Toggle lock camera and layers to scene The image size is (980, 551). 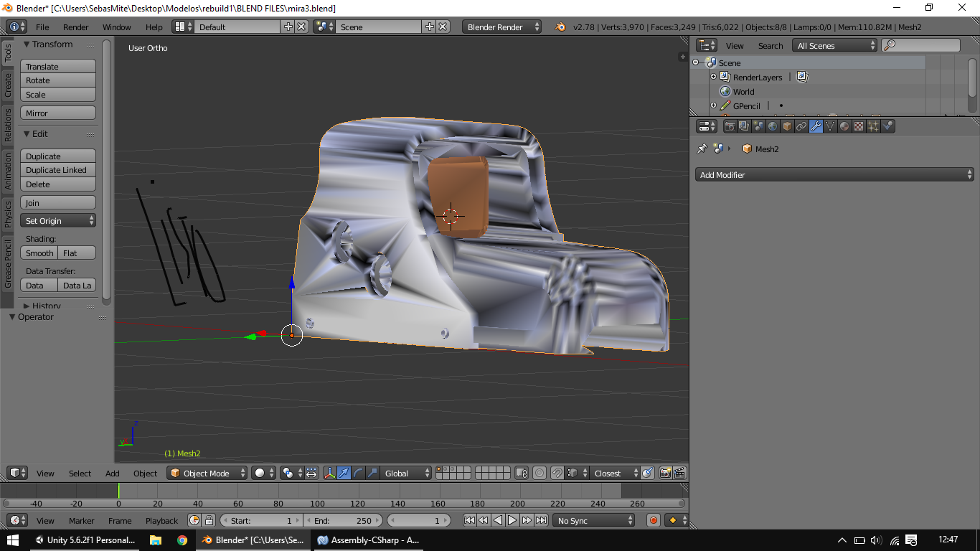[522, 473]
